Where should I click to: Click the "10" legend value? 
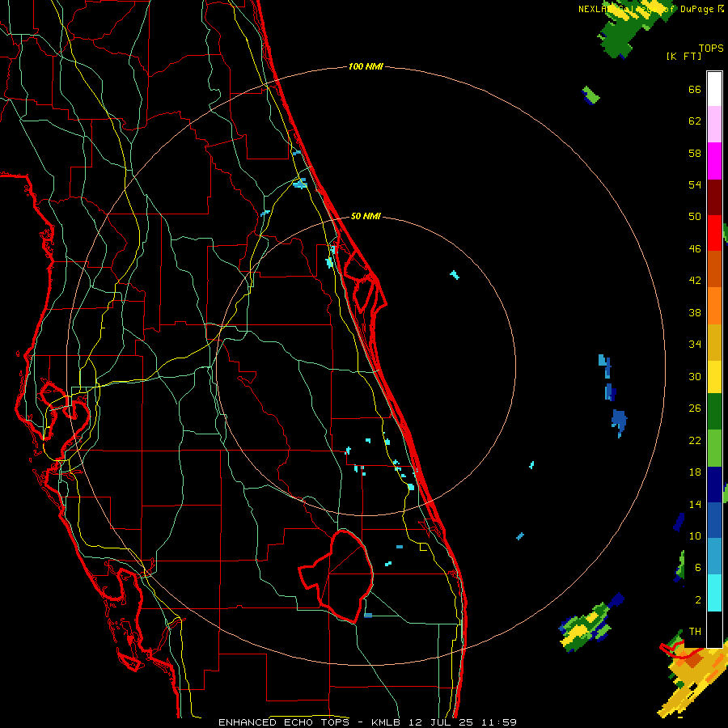tap(695, 535)
